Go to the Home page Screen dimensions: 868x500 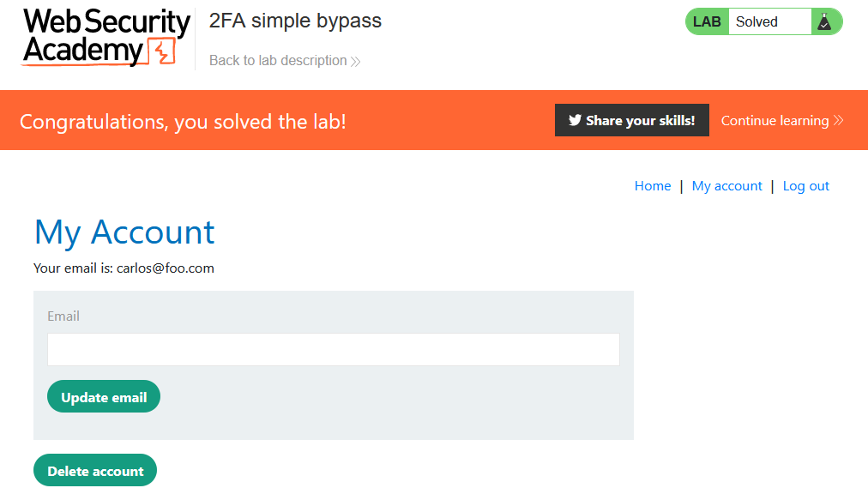[x=653, y=186]
